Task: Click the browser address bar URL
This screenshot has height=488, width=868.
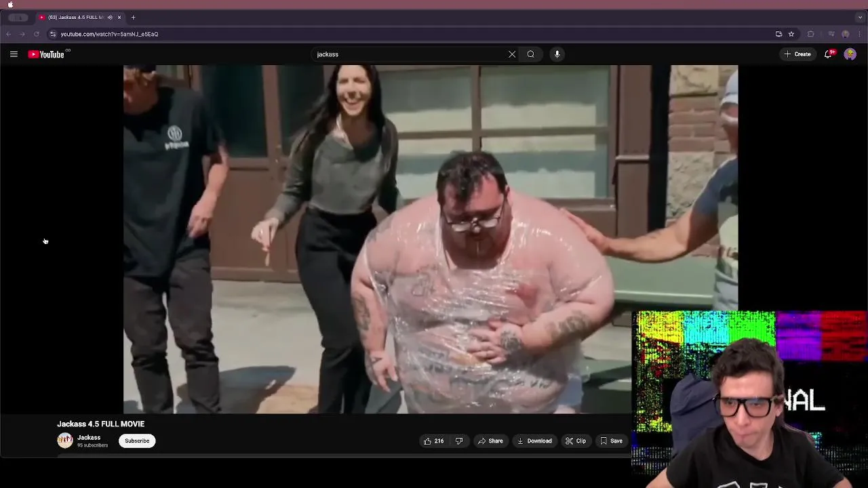Action: [109, 34]
